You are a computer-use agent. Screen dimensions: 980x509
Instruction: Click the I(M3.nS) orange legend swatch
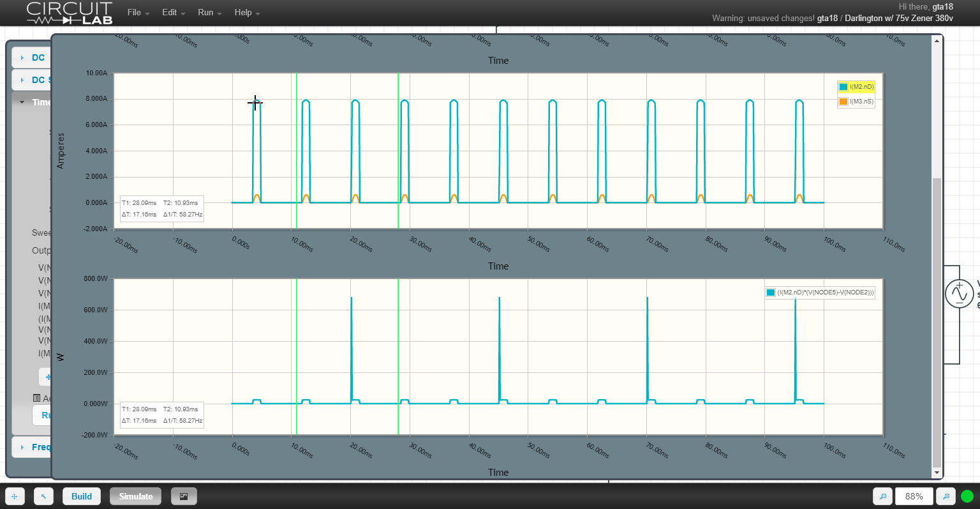point(843,102)
